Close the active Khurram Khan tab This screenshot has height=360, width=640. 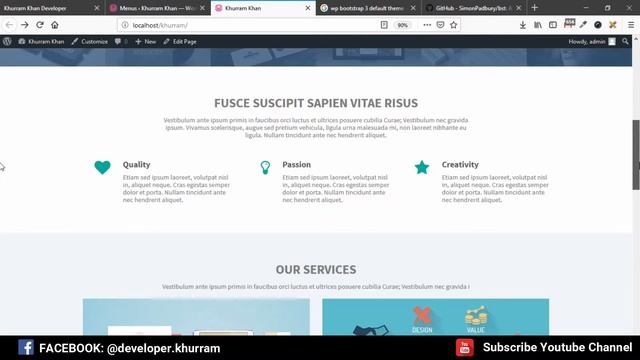(308, 8)
